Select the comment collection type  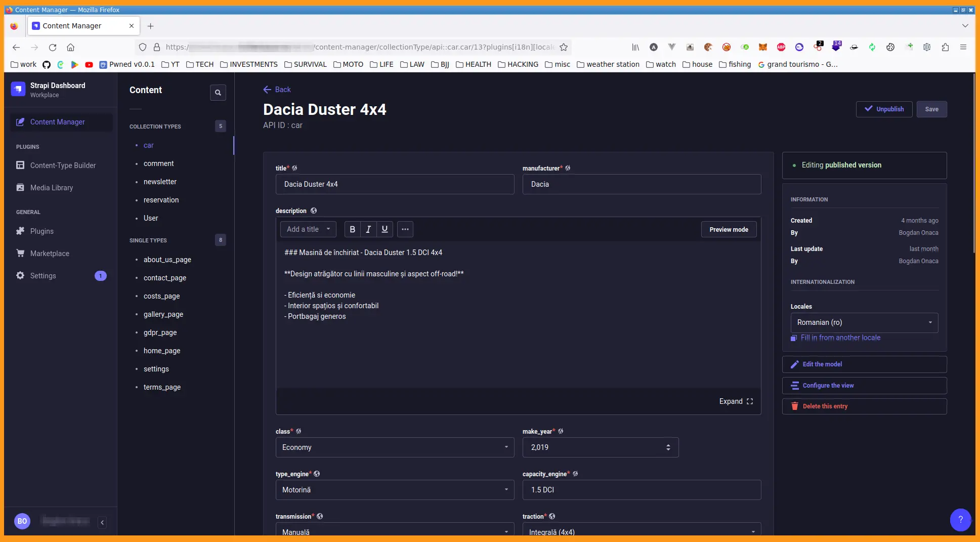[x=158, y=163]
